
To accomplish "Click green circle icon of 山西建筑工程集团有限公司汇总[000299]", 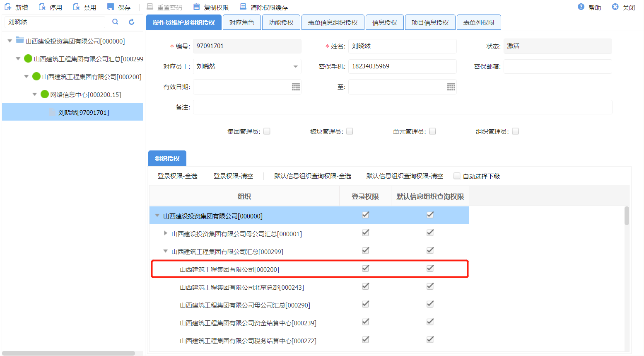I will click(x=28, y=58).
